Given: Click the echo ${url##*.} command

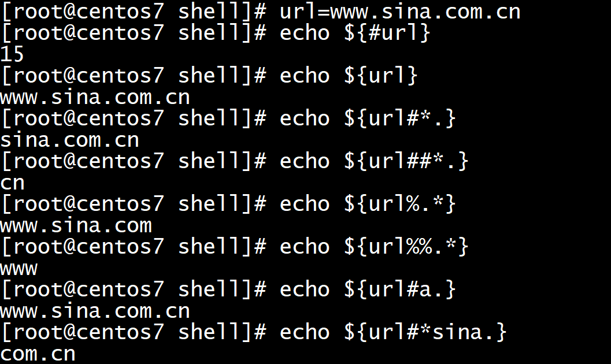Looking at the screenshot, I should point(374,161).
